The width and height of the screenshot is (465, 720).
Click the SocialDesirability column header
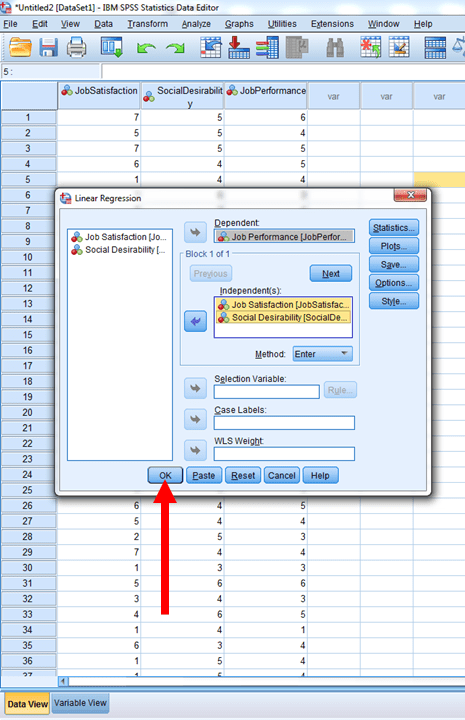(183, 96)
